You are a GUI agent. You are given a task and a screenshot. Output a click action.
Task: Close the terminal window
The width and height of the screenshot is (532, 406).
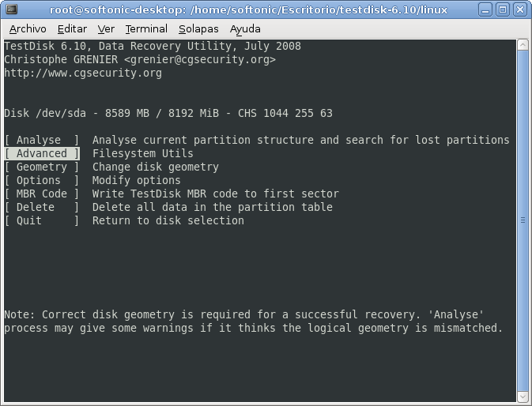click(520, 9)
